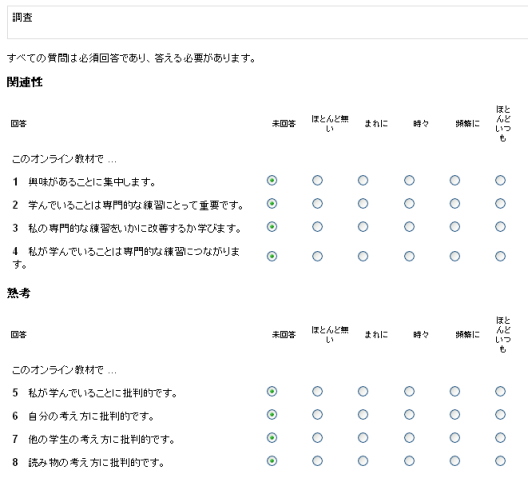Select まれに for question 8
Image resolution: width=528 pixels, height=478 pixels.
[363, 461]
